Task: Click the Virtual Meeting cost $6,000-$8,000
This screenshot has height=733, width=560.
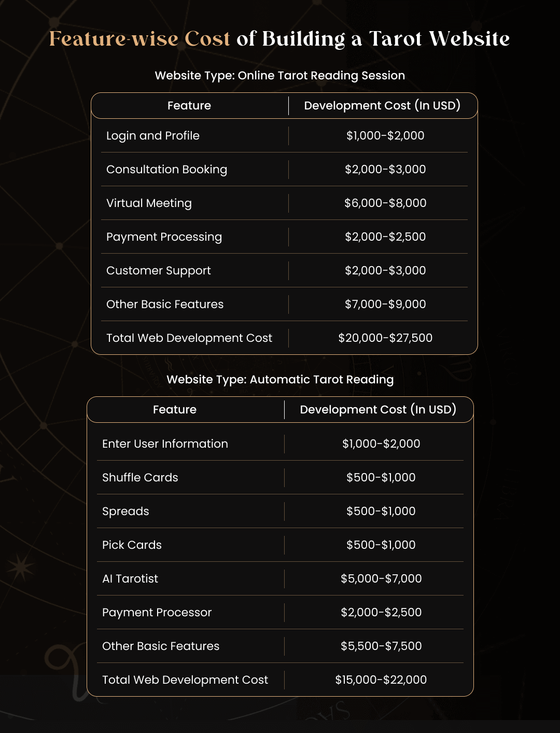Action: click(385, 203)
